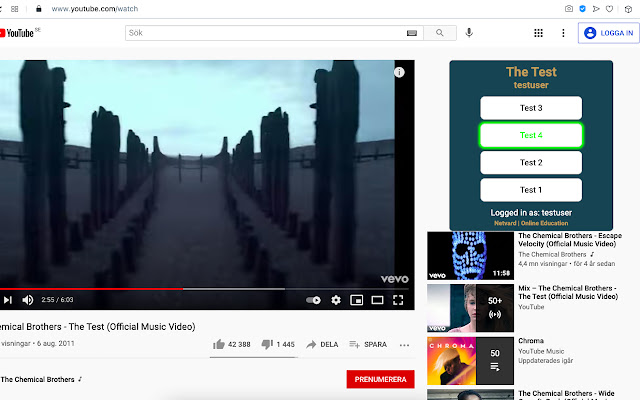Share the video via DELA
Viewport: 640px width, 400px height.
tap(322, 344)
